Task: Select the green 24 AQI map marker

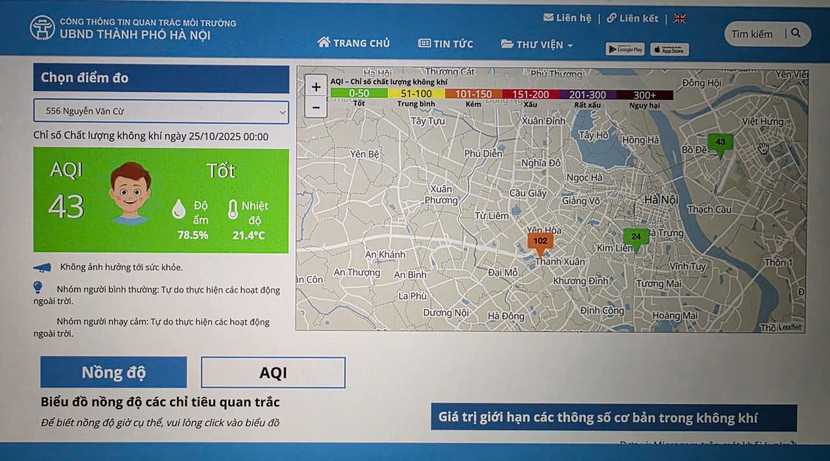Action: click(x=635, y=238)
